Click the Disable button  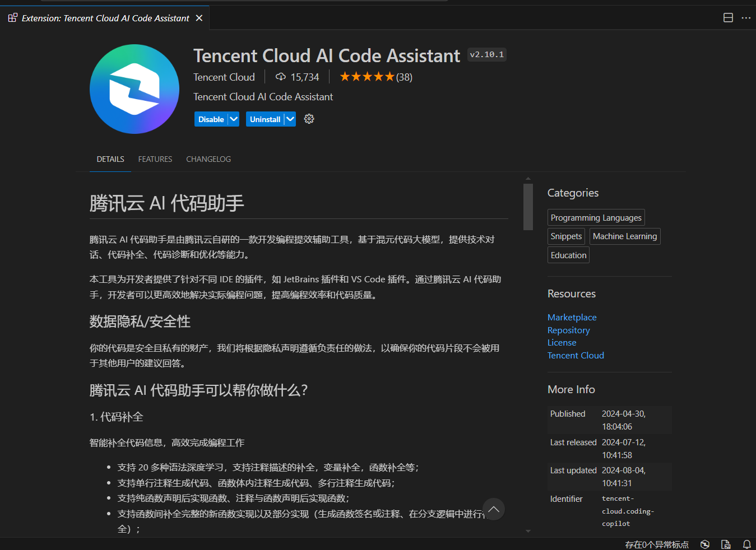(x=211, y=119)
